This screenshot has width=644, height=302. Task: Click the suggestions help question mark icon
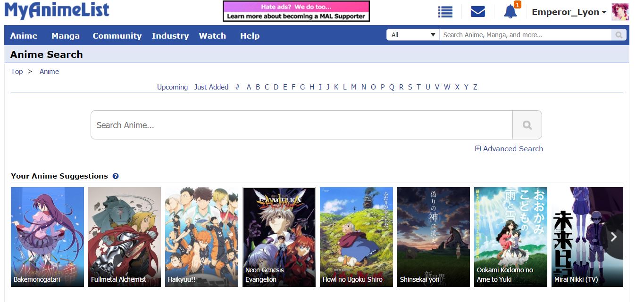click(116, 176)
